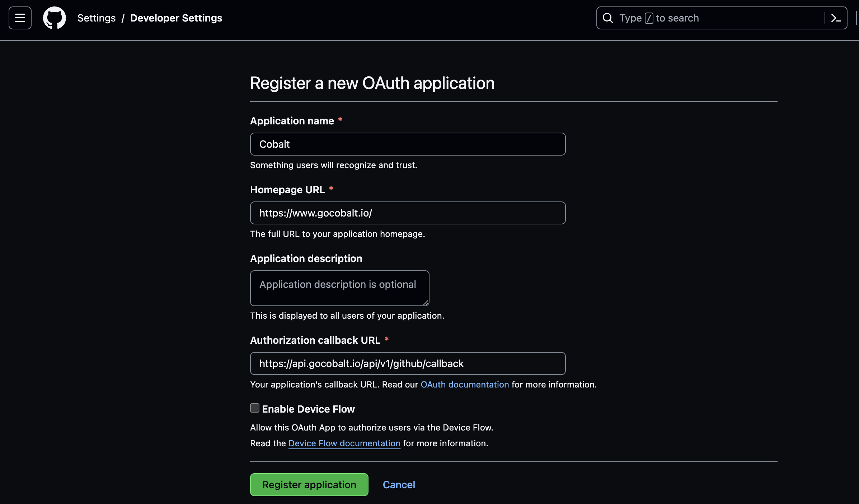The height and width of the screenshot is (504, 859).
Task: Clear focus by clicking the page heading
Action: click(x=372, y=83)
